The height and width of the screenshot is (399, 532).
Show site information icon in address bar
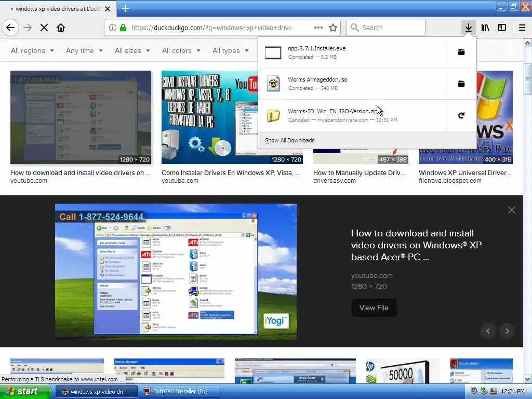click(113, 28)
